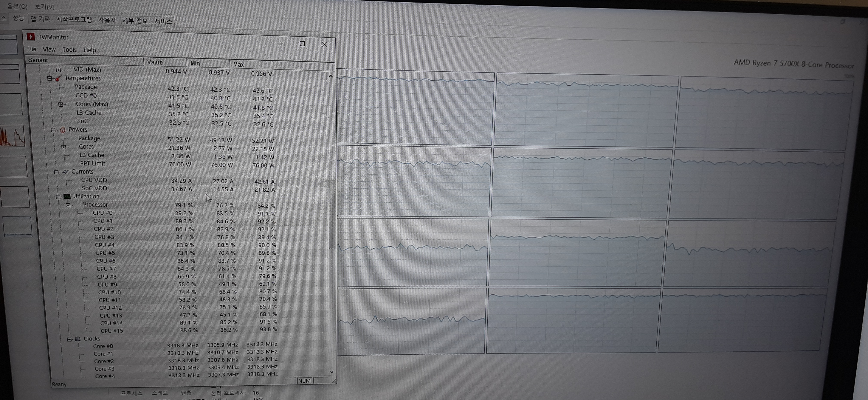Click the Max column header
Screen dimensions: 868x400
coord(251,64)
